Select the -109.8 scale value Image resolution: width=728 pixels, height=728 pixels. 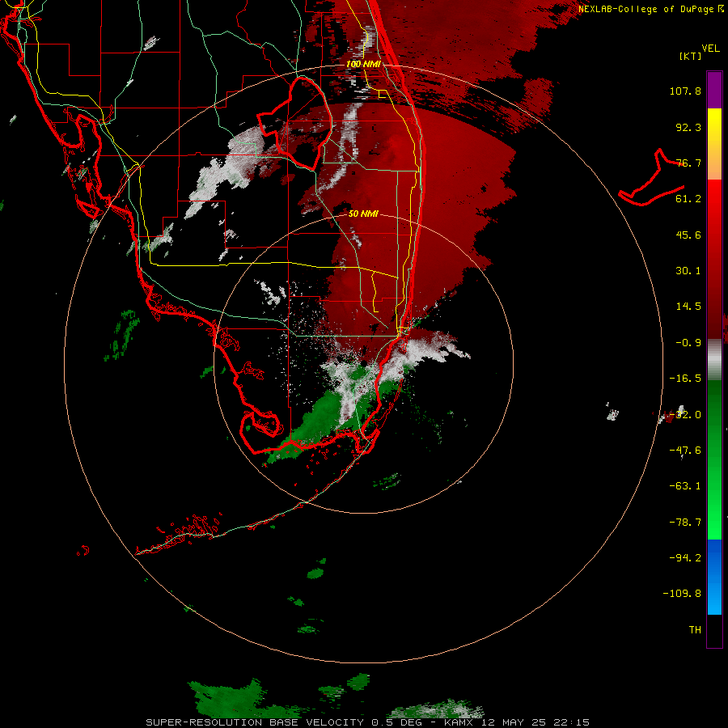tap(682, 594)
